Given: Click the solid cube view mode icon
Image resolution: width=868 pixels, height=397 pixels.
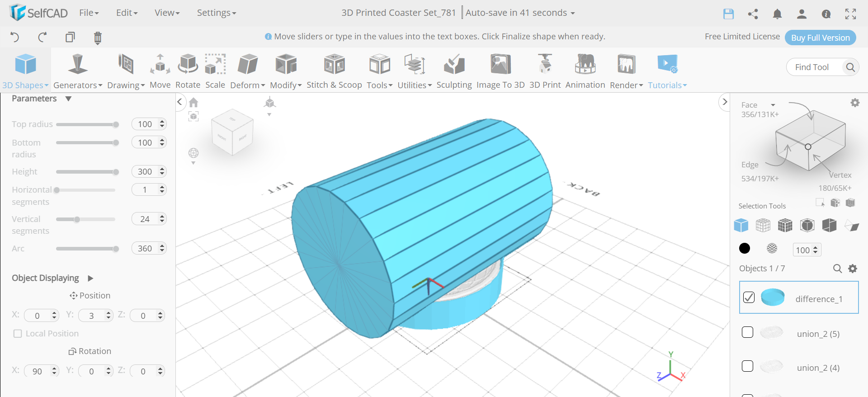Looking at the screenshot, I should point(741,225).
